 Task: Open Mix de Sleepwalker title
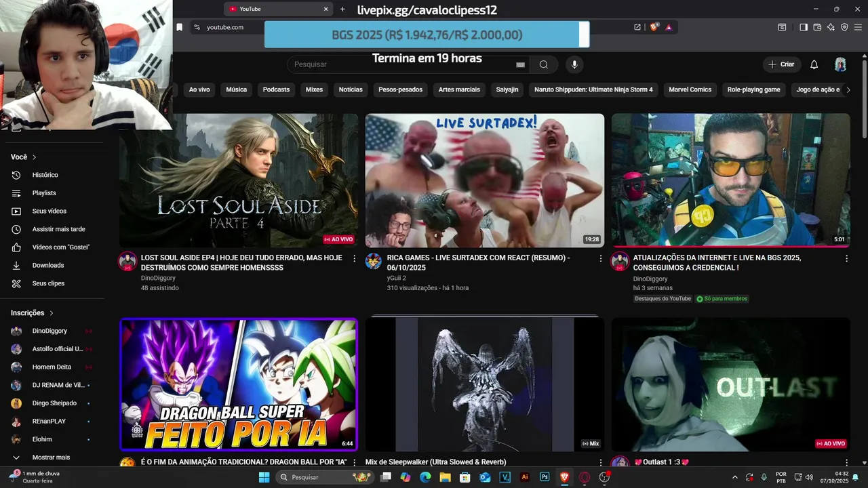pos(436,462)
